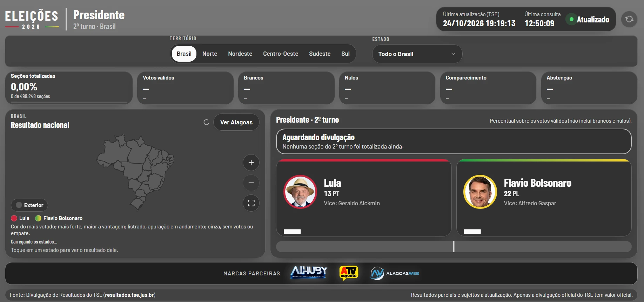
Task: Click the Carregando os estados status text
Action: [34, 242]
